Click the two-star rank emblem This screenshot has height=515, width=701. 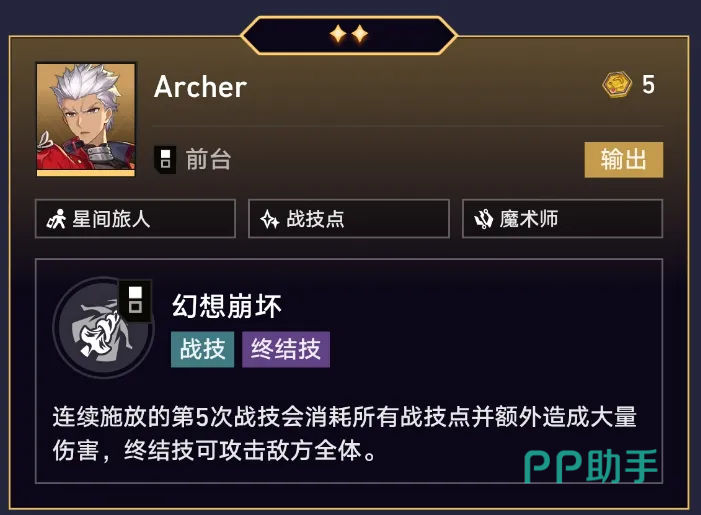[349, 34]
